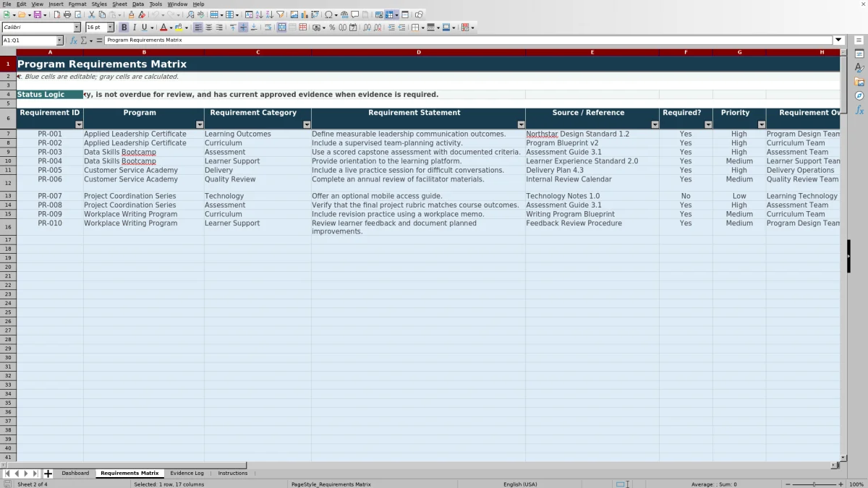The width and height of the screenshot is (868, 488).
Task: Click the Print icon in the toolbar
Action: [67, 14]
